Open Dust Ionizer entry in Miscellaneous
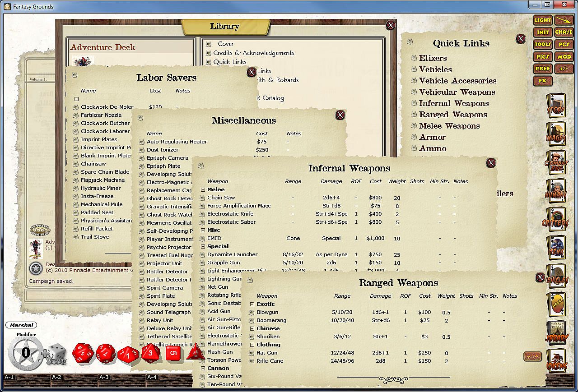This screenshot has width=578, height=392. 163,150
